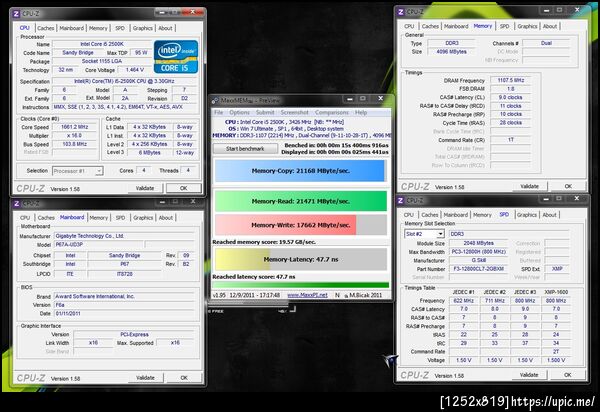Click the CPU-Z icon in the Mainboard window title bar
600x412 pixels.
[16, 204]
